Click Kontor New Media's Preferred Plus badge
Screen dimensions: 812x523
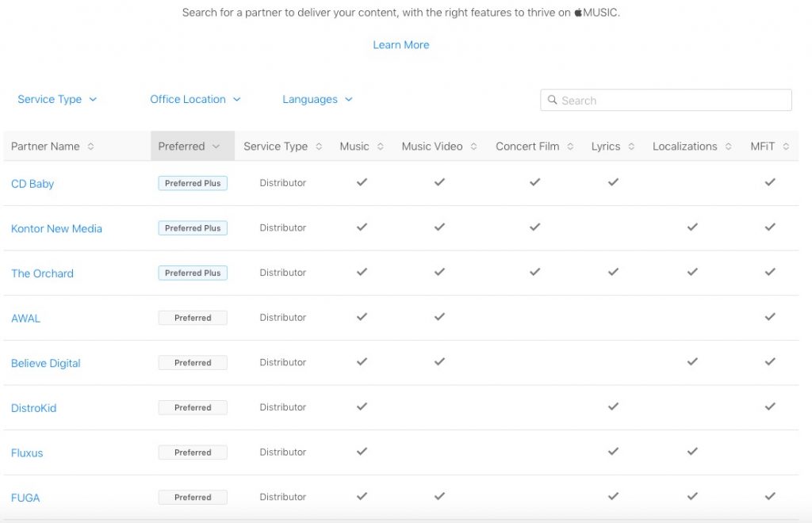coord(193,228)
